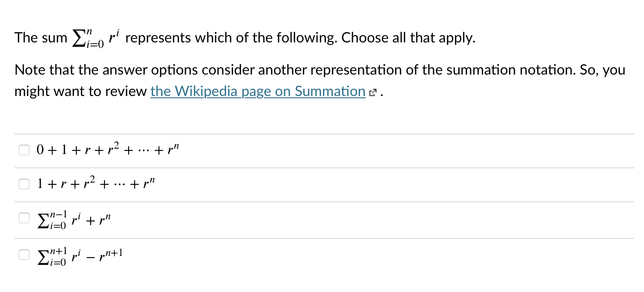Enable checkbox for sum to n+1 minus rⁿ⁺¹
The image size is (644, 292).
coord(24,254)
